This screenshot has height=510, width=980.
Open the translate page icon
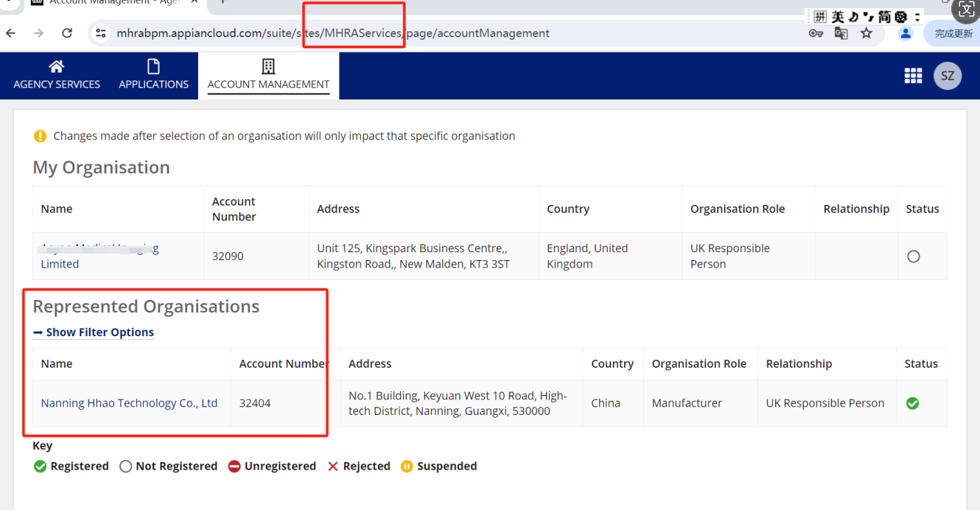coord(841,33)
